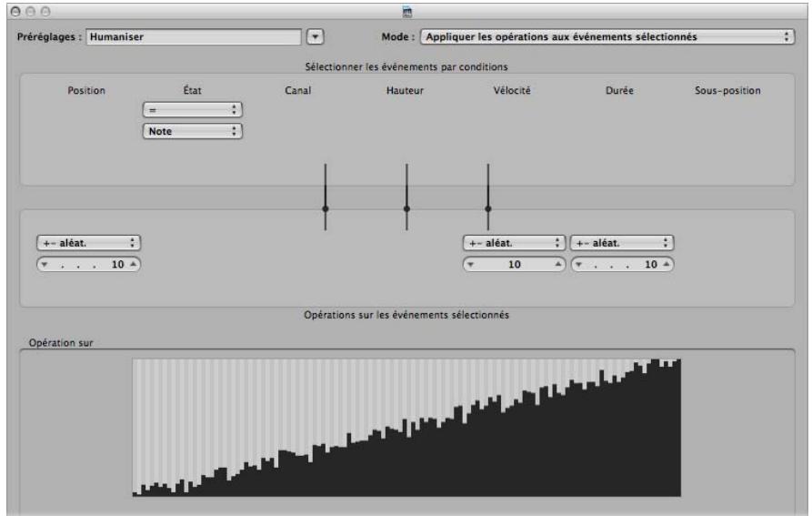Click the velocity operation graph display

point(406,428)
